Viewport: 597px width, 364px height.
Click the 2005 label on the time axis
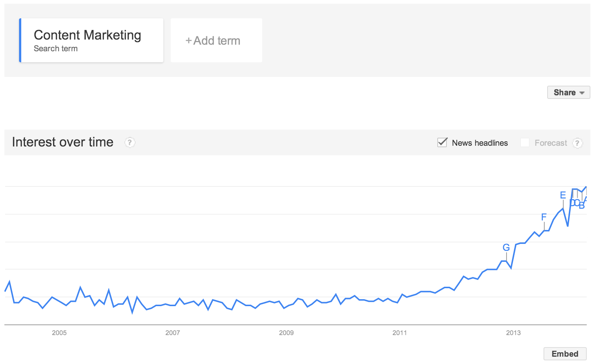click(59, 333)
